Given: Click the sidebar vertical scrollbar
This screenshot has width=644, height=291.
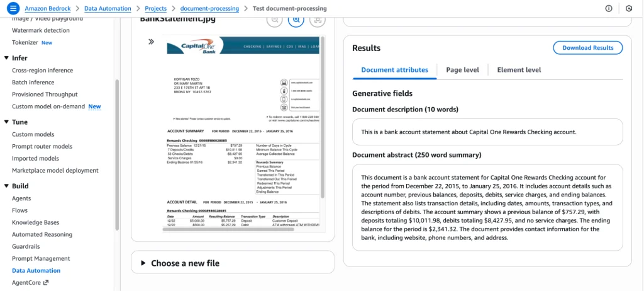Looking at the screenshot, I should click(x=116, y=154).
